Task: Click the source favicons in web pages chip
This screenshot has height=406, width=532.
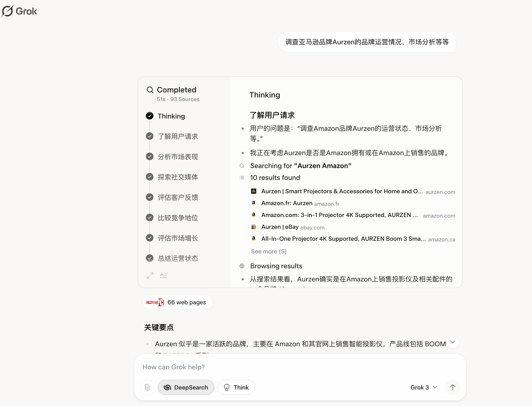Action: click(x=155, y=302)
